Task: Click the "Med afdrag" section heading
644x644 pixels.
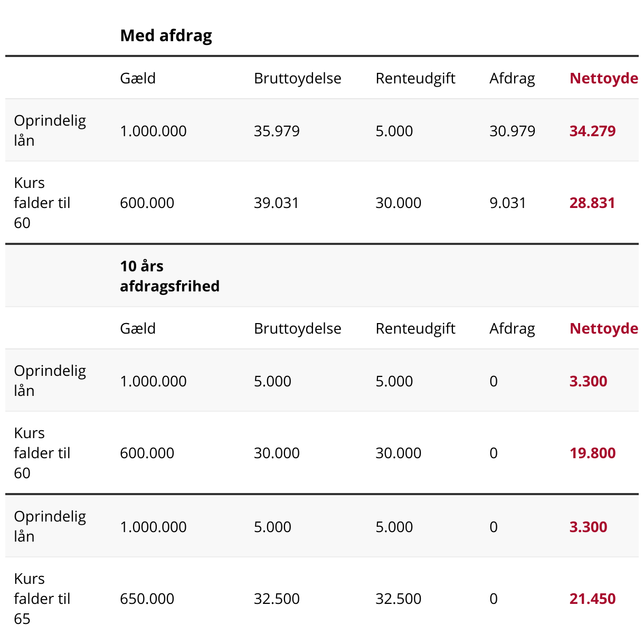Action: coord(166,35)
